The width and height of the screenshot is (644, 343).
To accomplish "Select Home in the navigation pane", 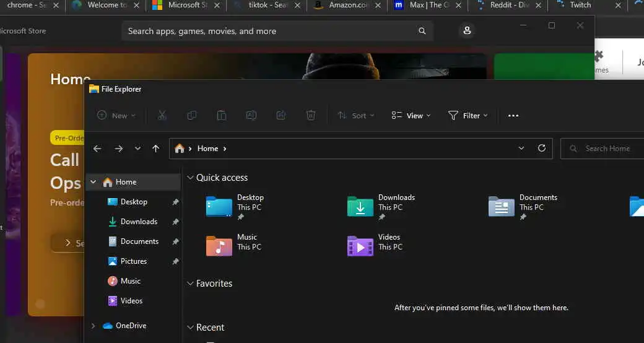I will point(134,182).
